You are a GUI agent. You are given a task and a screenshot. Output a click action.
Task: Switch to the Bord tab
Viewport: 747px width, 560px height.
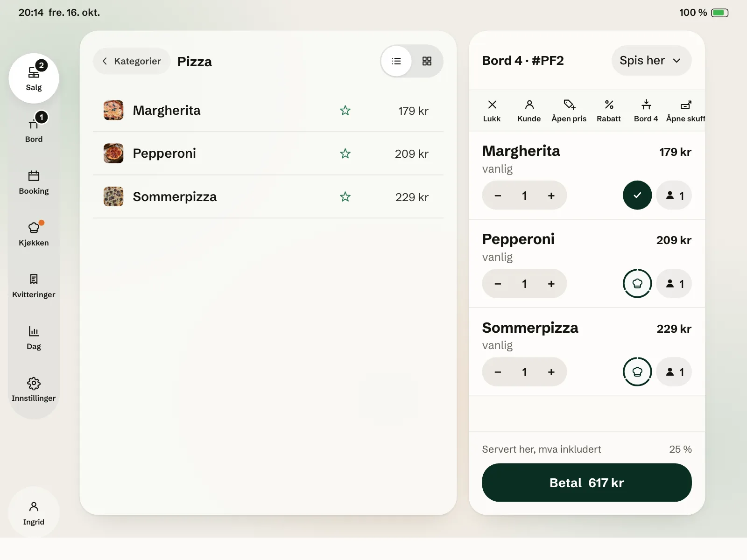(x=34, y=129)
